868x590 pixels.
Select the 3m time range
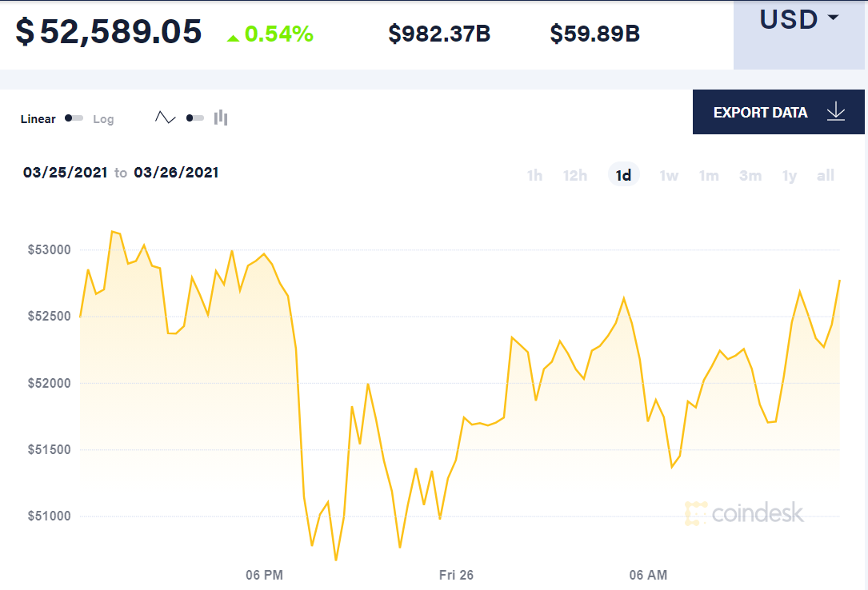click(x=750, y=175)
